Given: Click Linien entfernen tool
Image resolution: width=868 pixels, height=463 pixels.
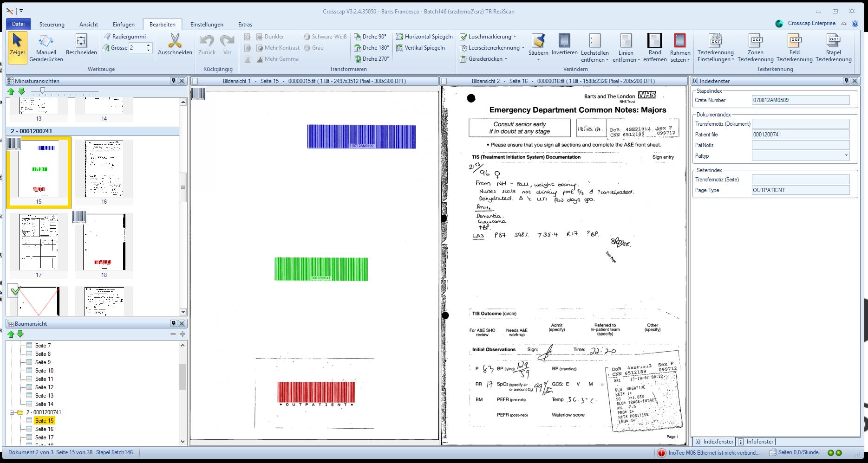Looking at the screenshot, I should (626, 48).
